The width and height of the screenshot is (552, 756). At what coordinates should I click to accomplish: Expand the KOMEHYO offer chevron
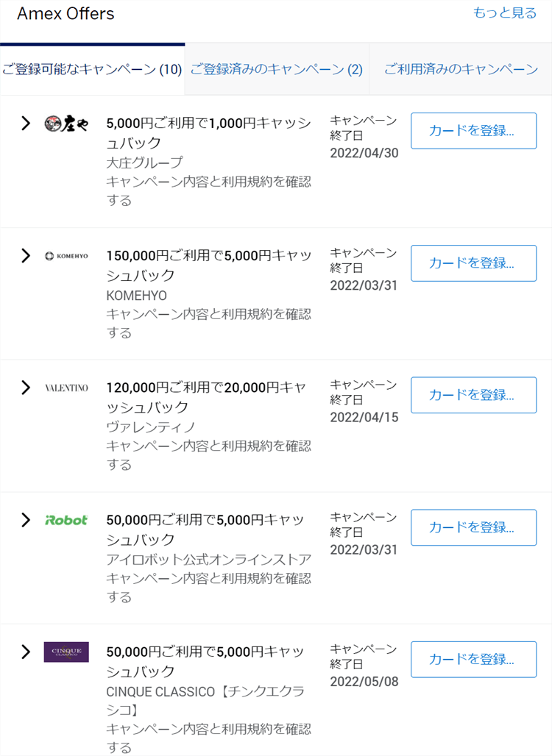[26, 256]
